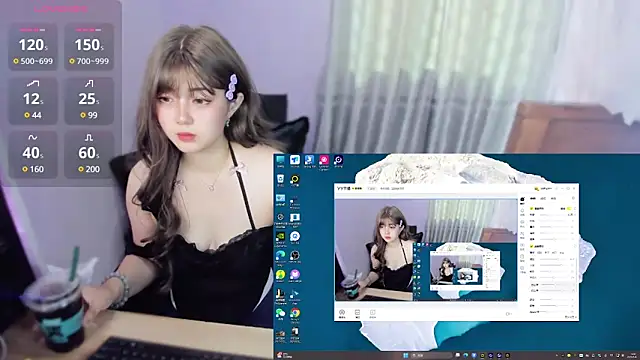Click the 120s 500~699 tip option
The image size is (640, 360).
[x=33, y=47]
